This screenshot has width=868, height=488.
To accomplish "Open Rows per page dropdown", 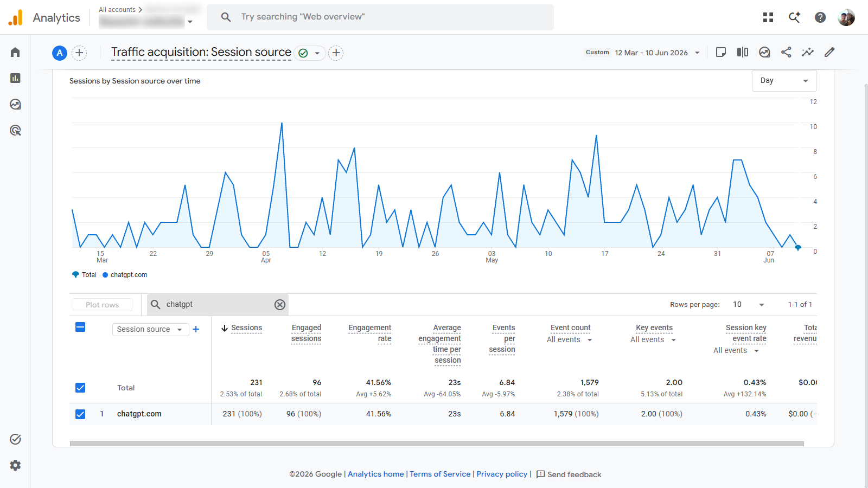I will (749, 305).
